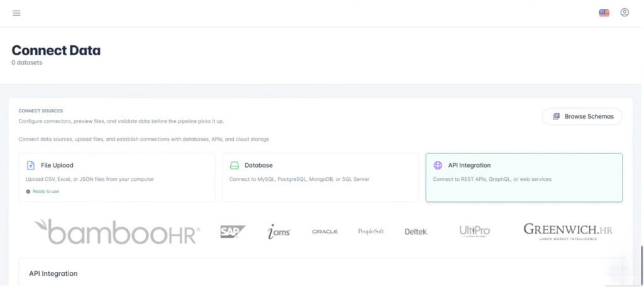This screenshot has height=287, width=644.
Task: Select the SAP connector logo
Action: (x=233, y=232)
